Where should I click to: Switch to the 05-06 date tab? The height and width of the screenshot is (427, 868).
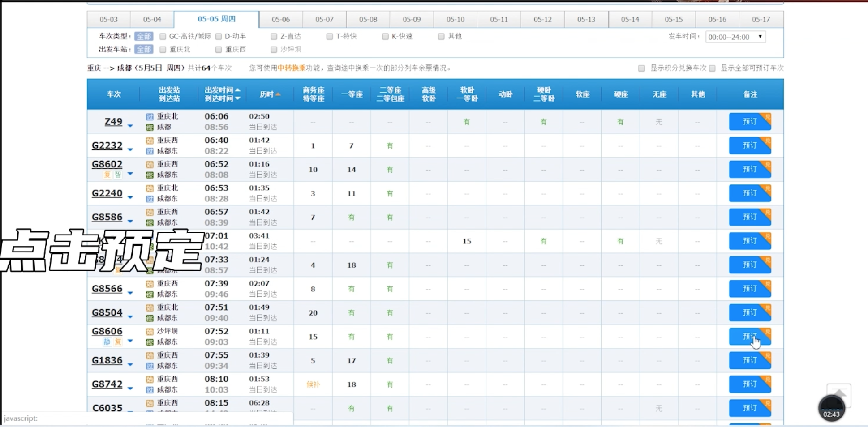tap(281, 19)
